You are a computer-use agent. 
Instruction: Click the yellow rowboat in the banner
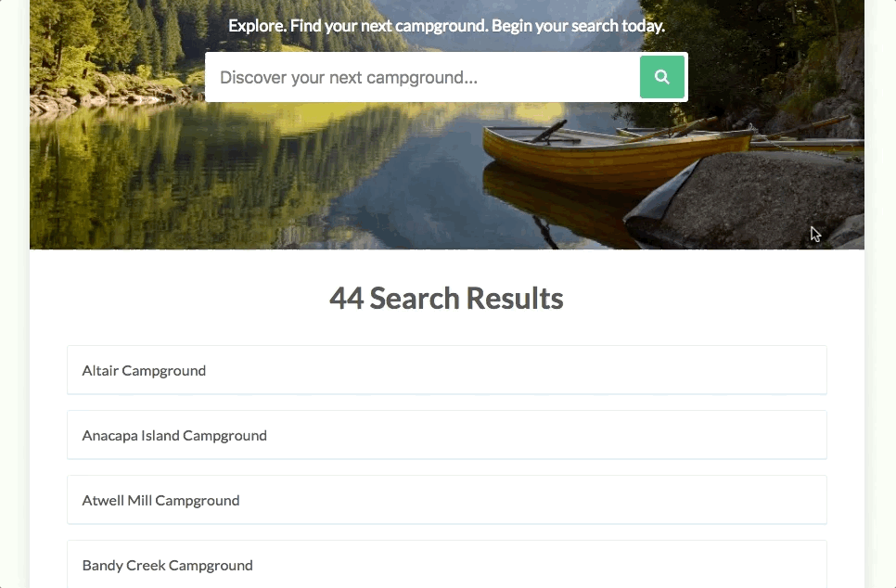coord(614,151)
